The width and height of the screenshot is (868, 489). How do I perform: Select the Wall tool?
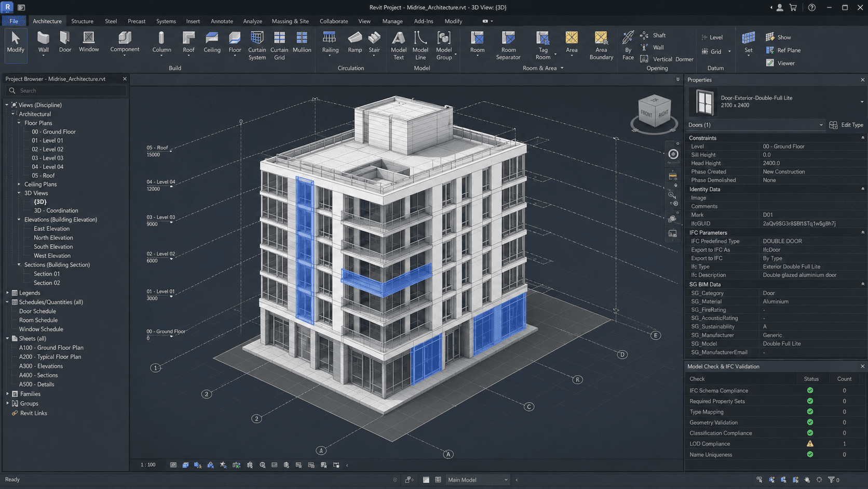(44, 42)
